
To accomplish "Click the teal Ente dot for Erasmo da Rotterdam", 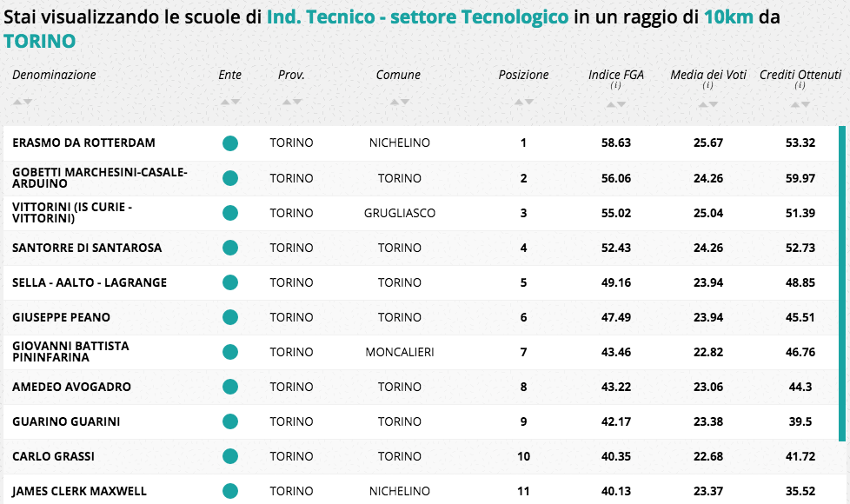I will pos(230,143).
